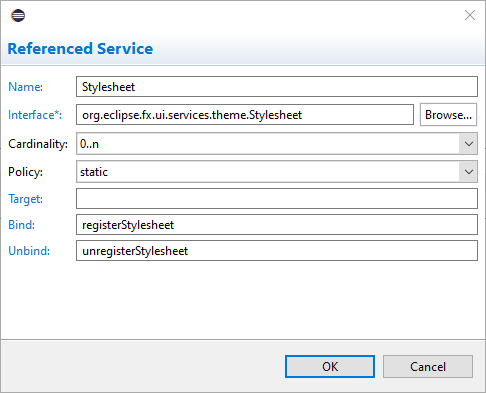
Task: Open the Cardinality dropdown arrow
Action: pos(468,144)
